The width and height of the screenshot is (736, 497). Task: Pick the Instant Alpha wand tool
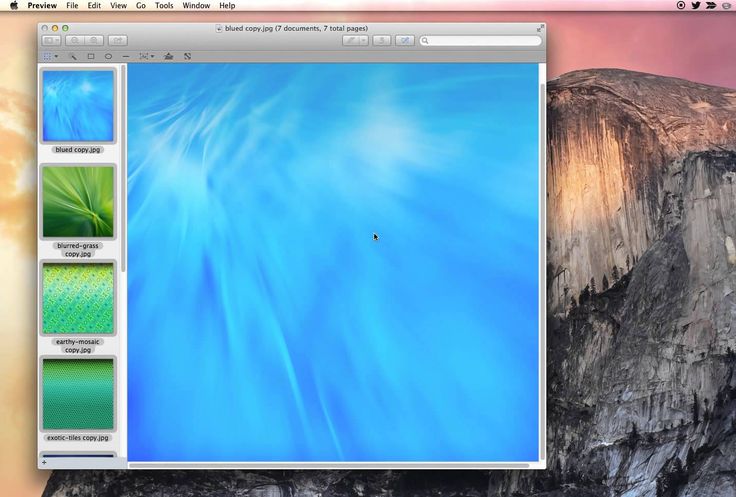[x=73, y=56]
